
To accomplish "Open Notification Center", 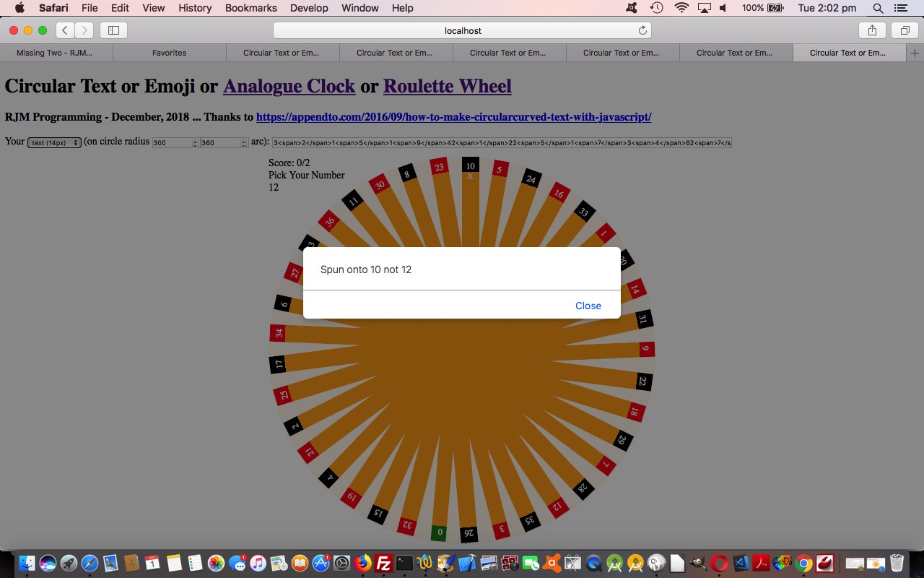I will [x=899, y=8].
